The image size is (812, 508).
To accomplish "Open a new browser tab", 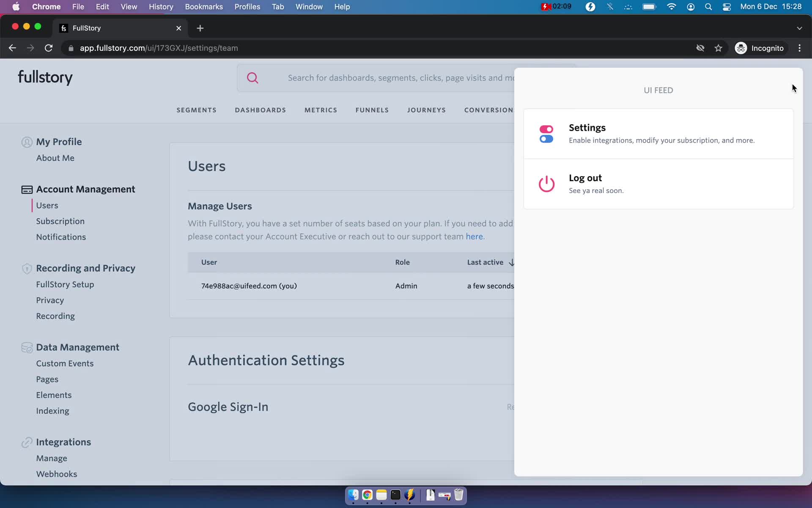I will (200, 28).
